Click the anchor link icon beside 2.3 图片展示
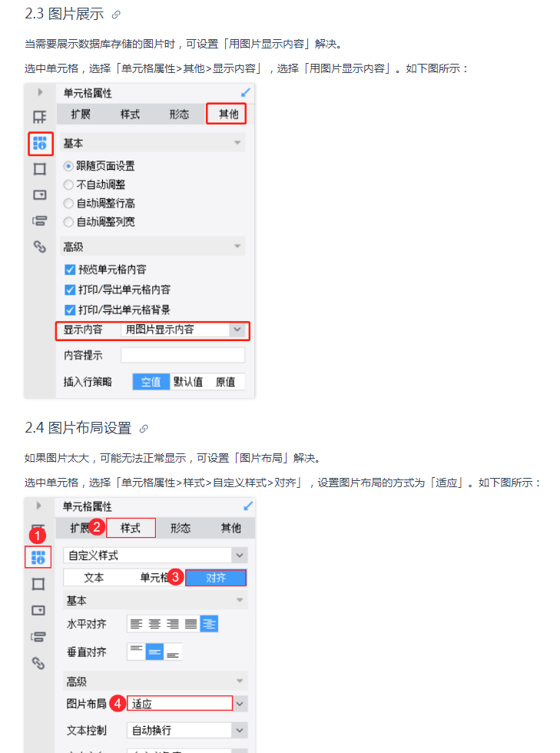The image size is (560, 753). pos(116,15)
